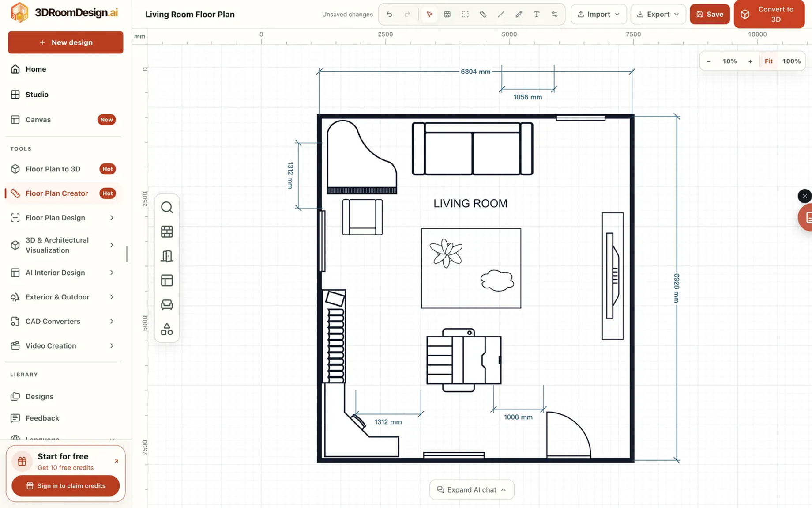Image resolution: width=812 pixels, height=508 pixels.
Task: Choose the dashed rectangle selection tool
Action: tap(465, 14)
